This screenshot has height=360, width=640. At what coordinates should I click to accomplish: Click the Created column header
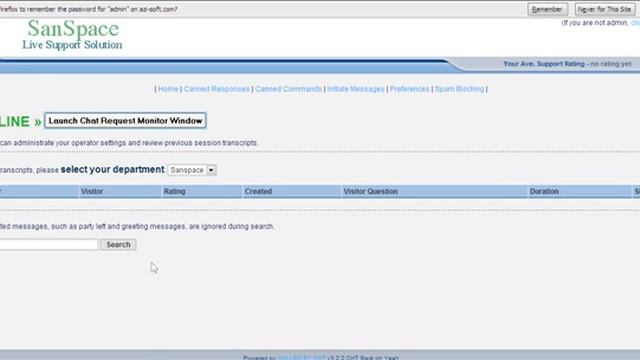292,191
